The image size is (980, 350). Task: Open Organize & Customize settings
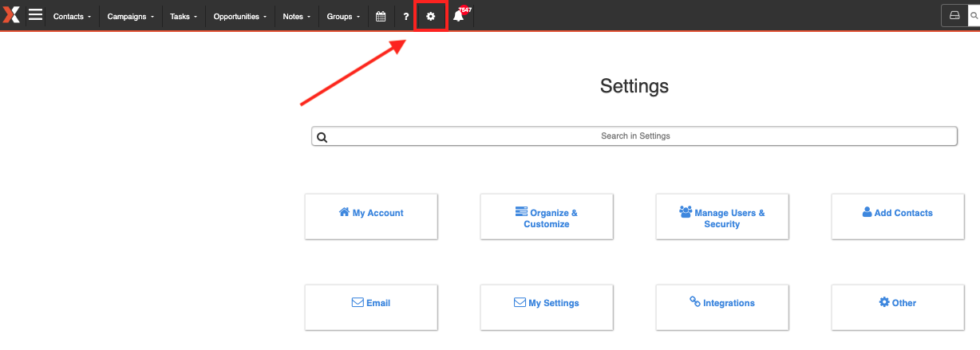click(547, 216)
